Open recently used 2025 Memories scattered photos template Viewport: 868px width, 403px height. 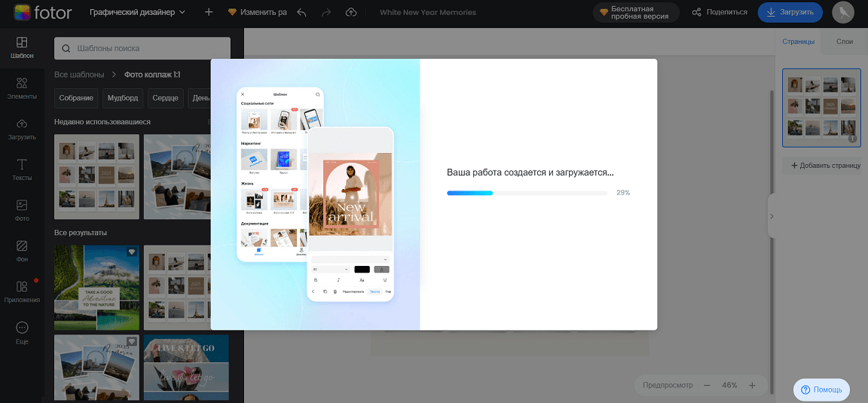[177, 176]
